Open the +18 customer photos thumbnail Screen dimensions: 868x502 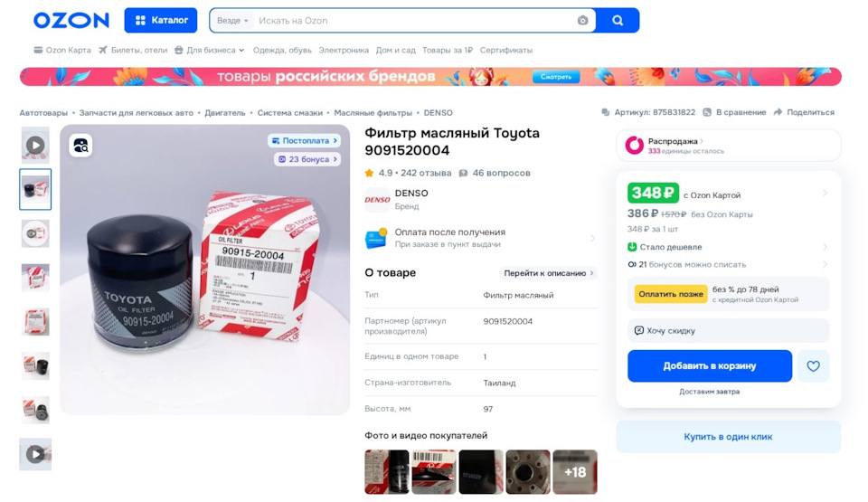(575, 472)
